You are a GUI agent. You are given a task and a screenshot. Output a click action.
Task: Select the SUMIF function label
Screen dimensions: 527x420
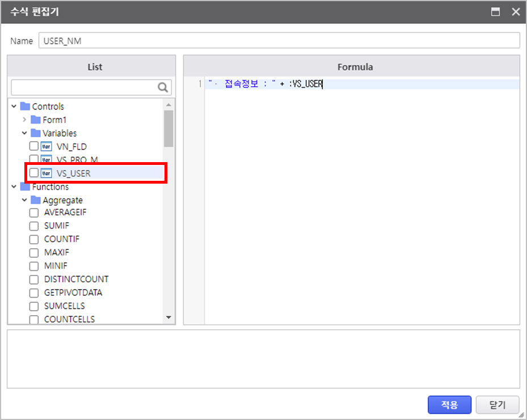[57, 226]
